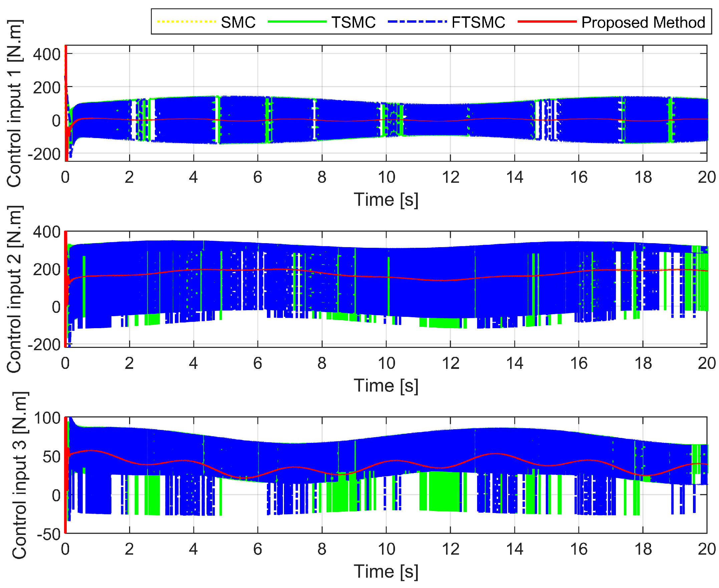Click the green TSMC legend line sample
This screenshot has width=719, height=588.
[x=297, y=22]
